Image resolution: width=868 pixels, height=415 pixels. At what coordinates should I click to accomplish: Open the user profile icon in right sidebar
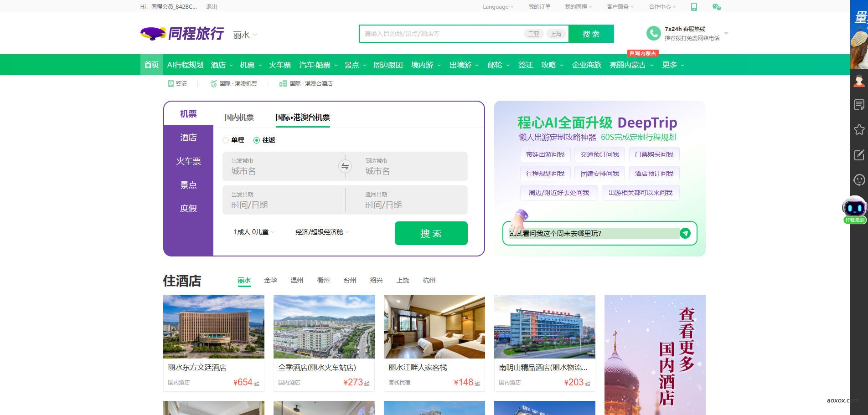[x=860, y=81]
